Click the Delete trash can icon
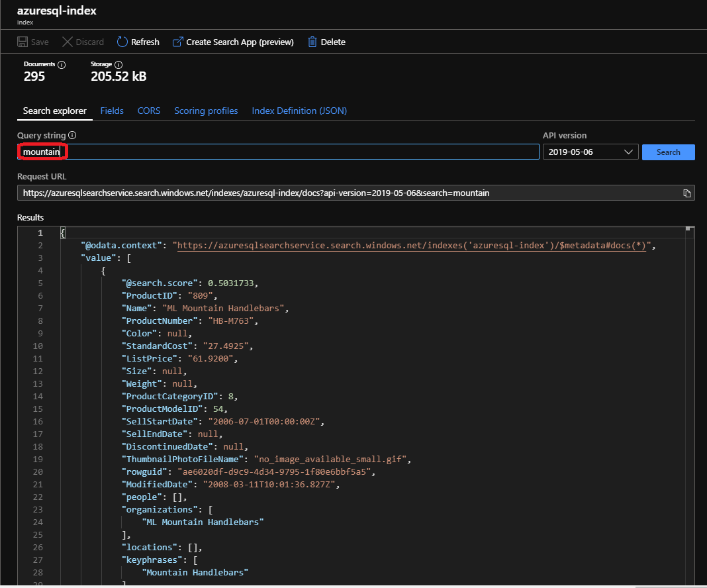Image resolution: width=707 pixels, height=588 pixels. 312,42
